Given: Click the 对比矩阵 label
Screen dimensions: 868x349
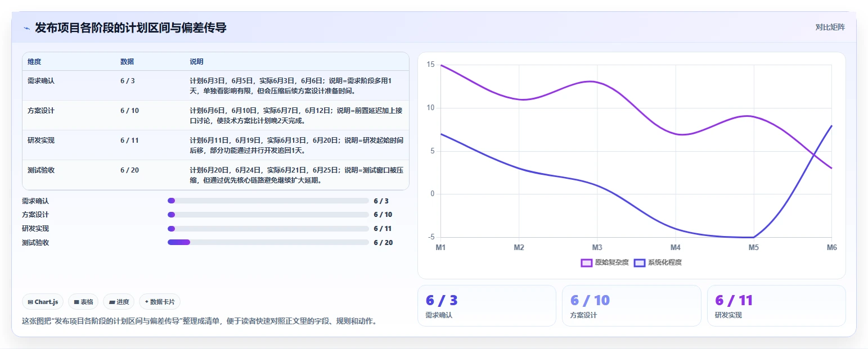Looking at the screenshot, I should [x=830, y=27].
